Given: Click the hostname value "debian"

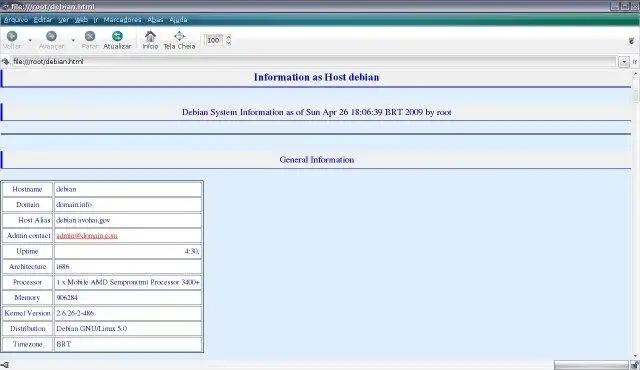Looking at the screenshot, I should click(x=66, y=189).
